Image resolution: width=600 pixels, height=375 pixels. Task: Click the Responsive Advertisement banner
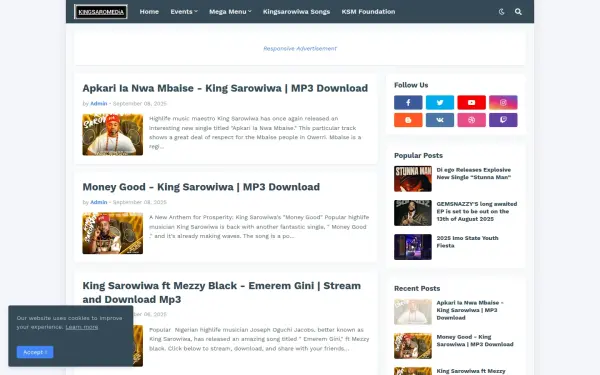[300, 49]
